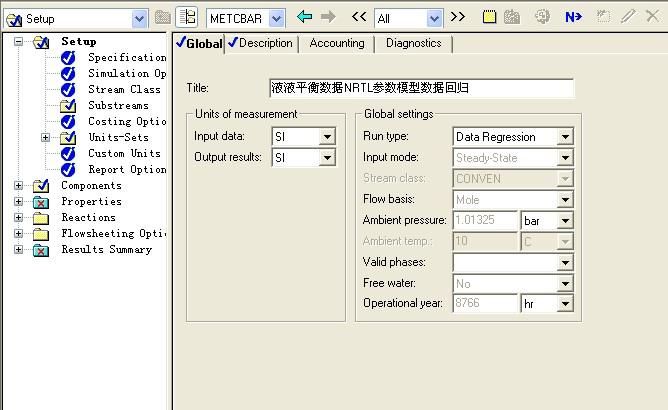The width and height of the screenshot is (668, 410).
Task: Open the Setup form selector dropdown
Action: [x=139, y=19]
